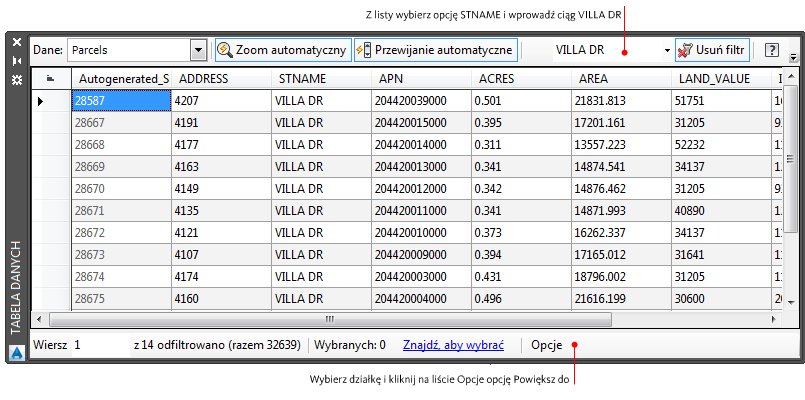The height and width of the screenshot is (400, 805).
Task: Click the ACRES column header
Action: (522, 79)
